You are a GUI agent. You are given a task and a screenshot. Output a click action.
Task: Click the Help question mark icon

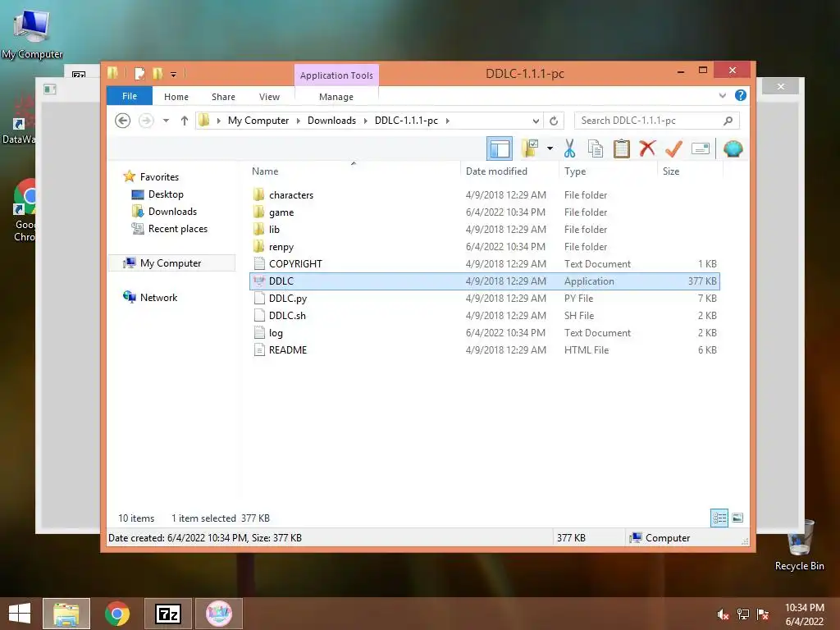click(x=741, y=95)
